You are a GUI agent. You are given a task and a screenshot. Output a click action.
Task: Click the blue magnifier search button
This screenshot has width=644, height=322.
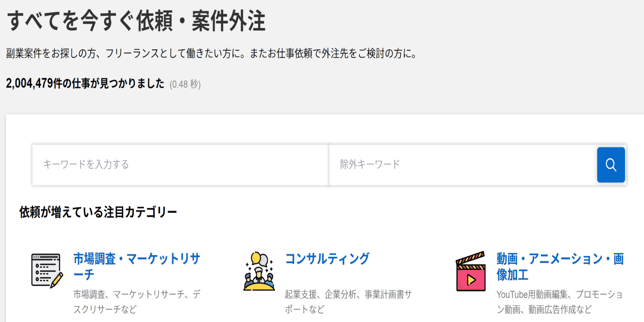[611, 165]
